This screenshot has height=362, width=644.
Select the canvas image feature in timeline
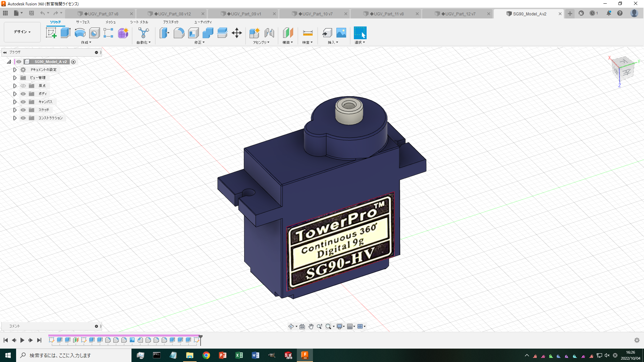[132, 340]
